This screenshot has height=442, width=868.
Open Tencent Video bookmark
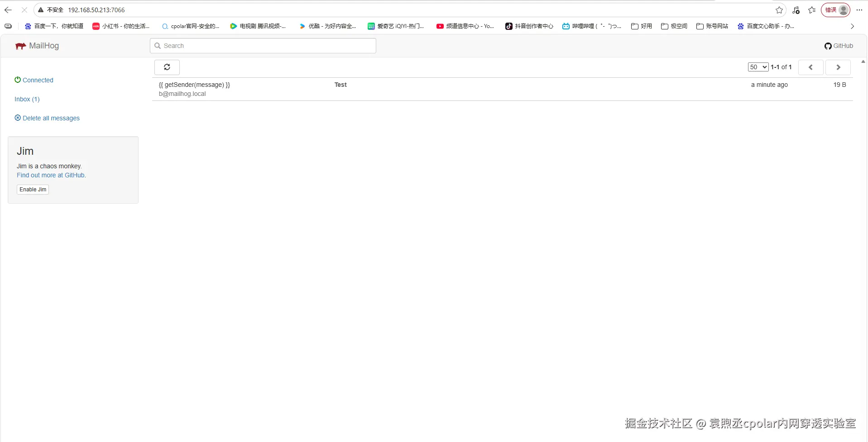tap(258, 26)
